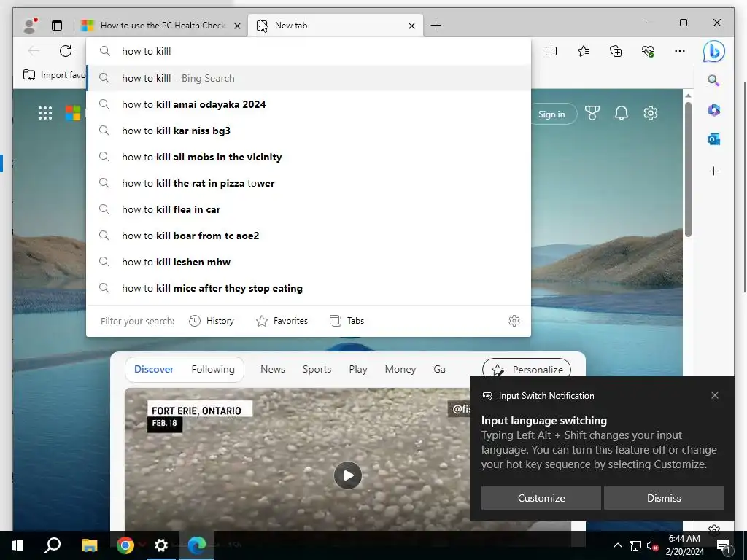Screen dimensions: 747x560
Task: Open the profile avatar menu
Action: [31, 26]
